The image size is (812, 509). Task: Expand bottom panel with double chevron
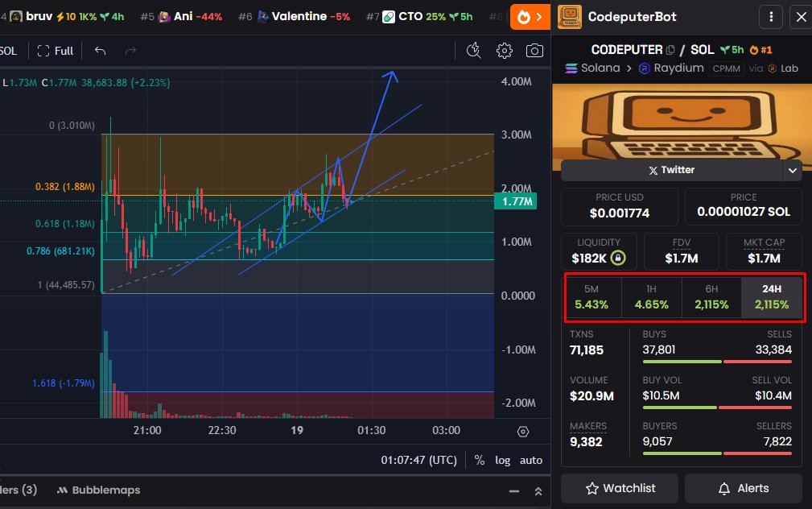[x=538, y=490]
